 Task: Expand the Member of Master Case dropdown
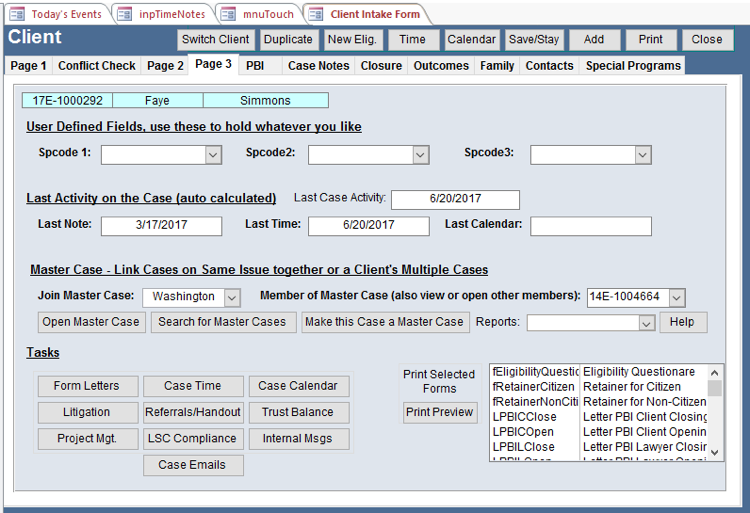(x=676, y=297)
